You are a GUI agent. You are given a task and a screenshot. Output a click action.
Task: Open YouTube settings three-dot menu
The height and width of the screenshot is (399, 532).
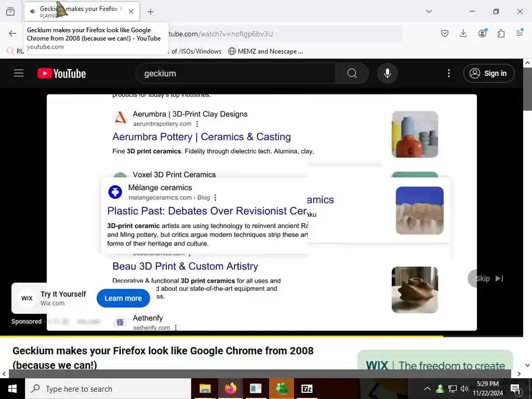click(x=448, y=73)
